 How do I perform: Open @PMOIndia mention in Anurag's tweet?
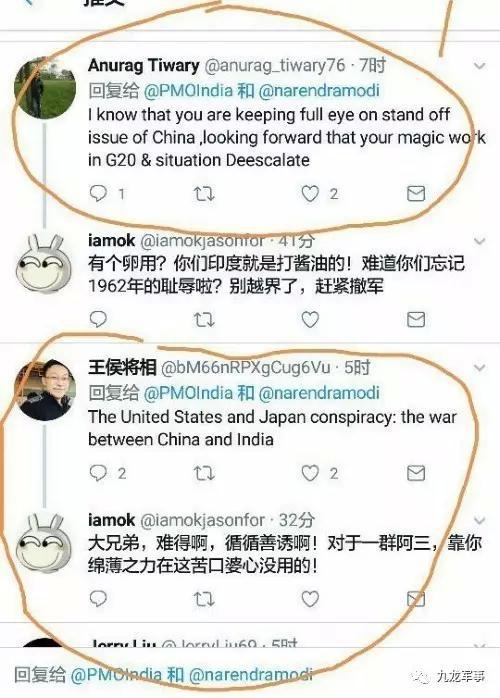pos(188,91)
